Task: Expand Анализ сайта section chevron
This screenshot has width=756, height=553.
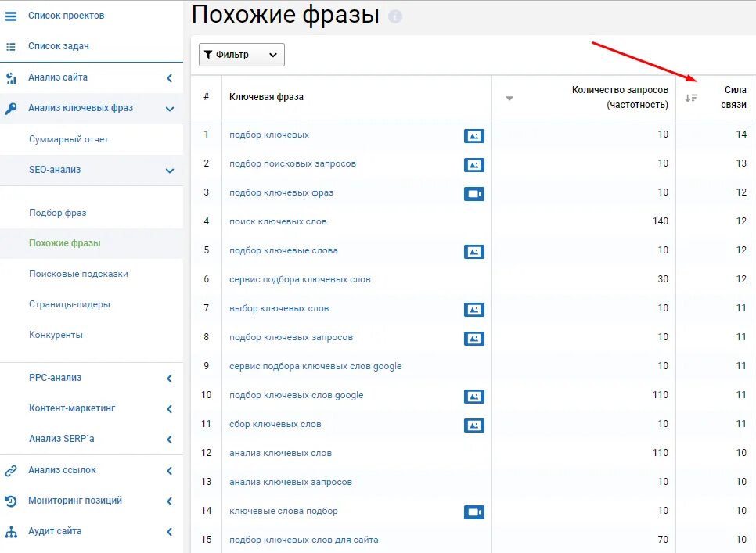Action: pos(170,78)
